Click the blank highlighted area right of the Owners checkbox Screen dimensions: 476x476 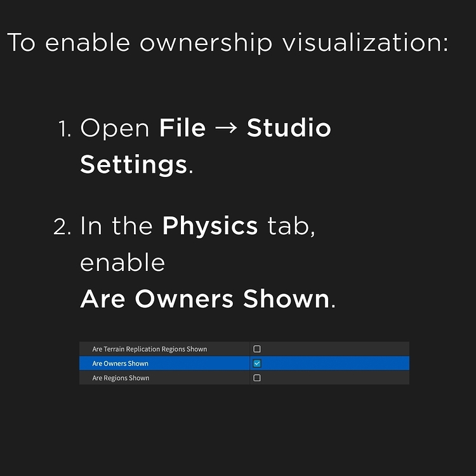pos(336,364)
